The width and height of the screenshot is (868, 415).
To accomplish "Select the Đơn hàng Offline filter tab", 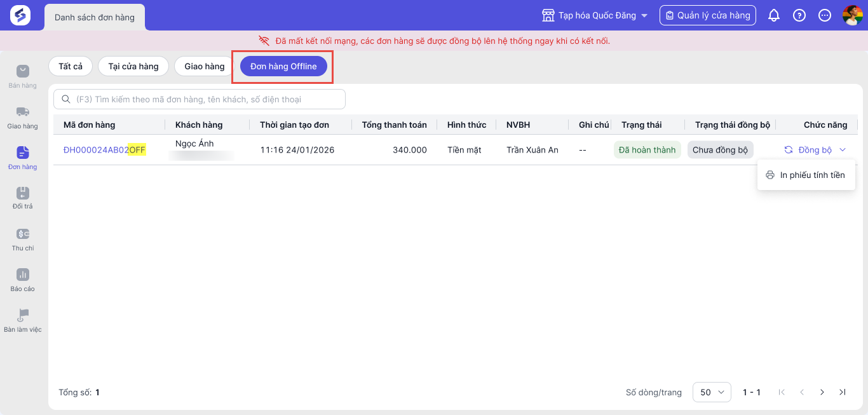I will [x=283, y=66].
